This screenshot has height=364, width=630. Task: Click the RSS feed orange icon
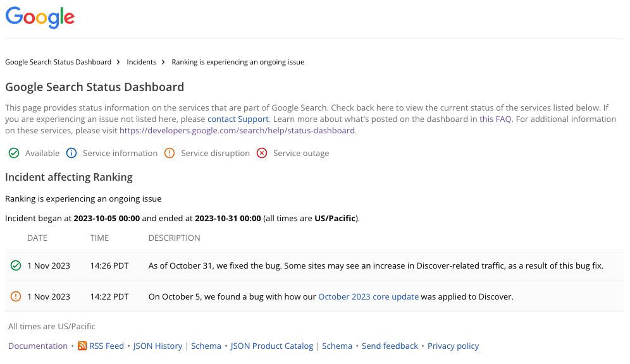coord(82,346)
